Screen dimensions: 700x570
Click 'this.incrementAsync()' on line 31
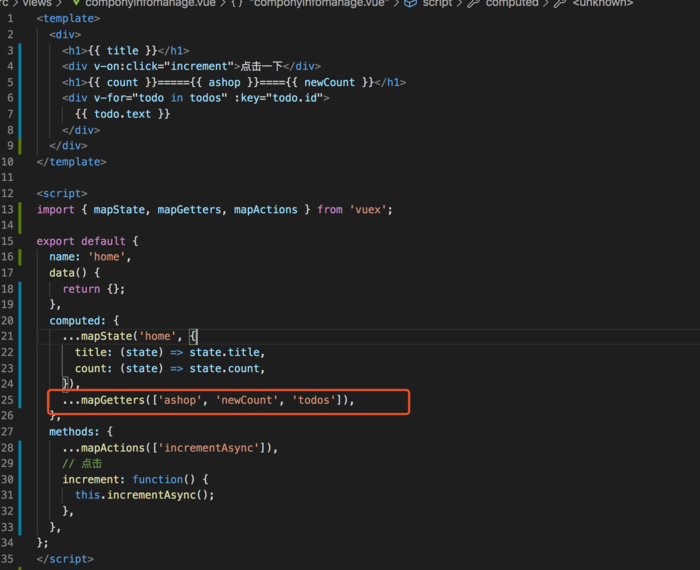tap(142, 495)
